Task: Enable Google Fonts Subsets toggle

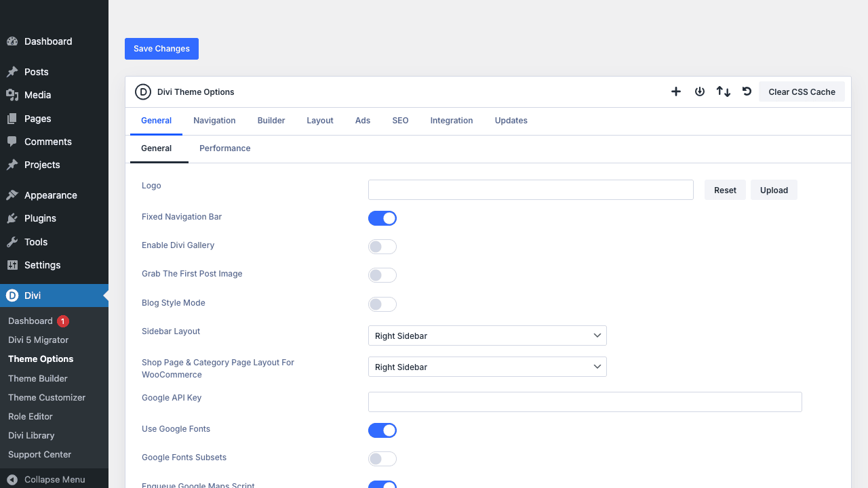Action: [382, 459]
